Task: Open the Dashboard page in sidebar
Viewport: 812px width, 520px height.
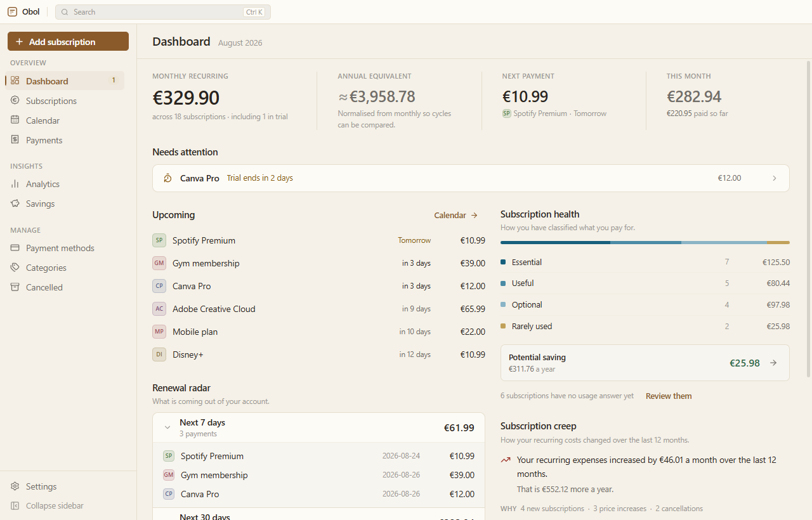Action: (x=65, y=81)
